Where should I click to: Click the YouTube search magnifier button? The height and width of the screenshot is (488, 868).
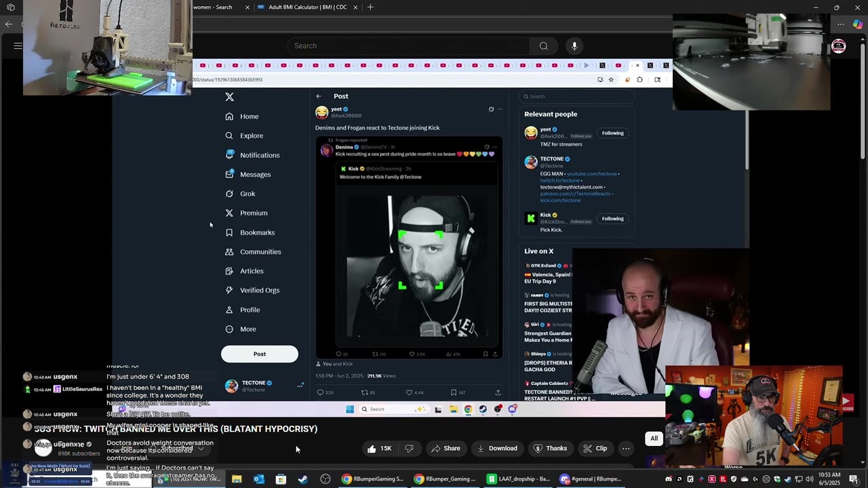coord(543,45)
